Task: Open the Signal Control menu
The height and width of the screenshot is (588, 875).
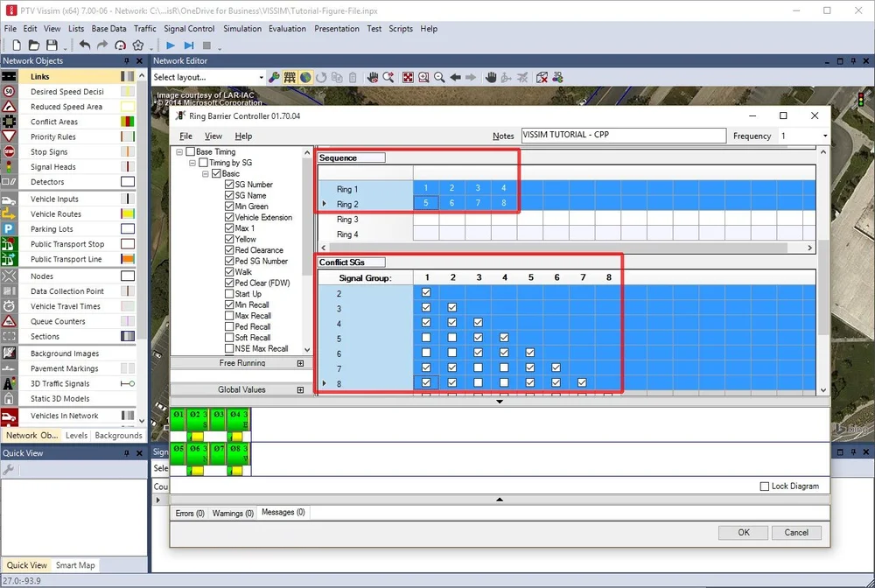Action: (189, 28)
